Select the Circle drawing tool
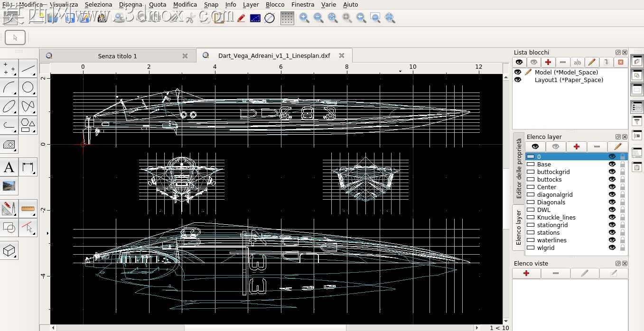This screenshot has height=331, width=644. pyautogui.click(x=28, y=87)
